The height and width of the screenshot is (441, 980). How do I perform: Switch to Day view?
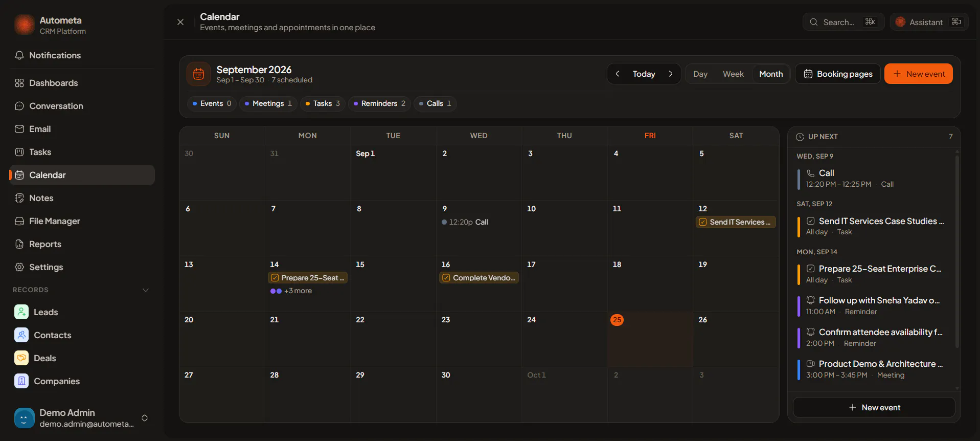700,74
